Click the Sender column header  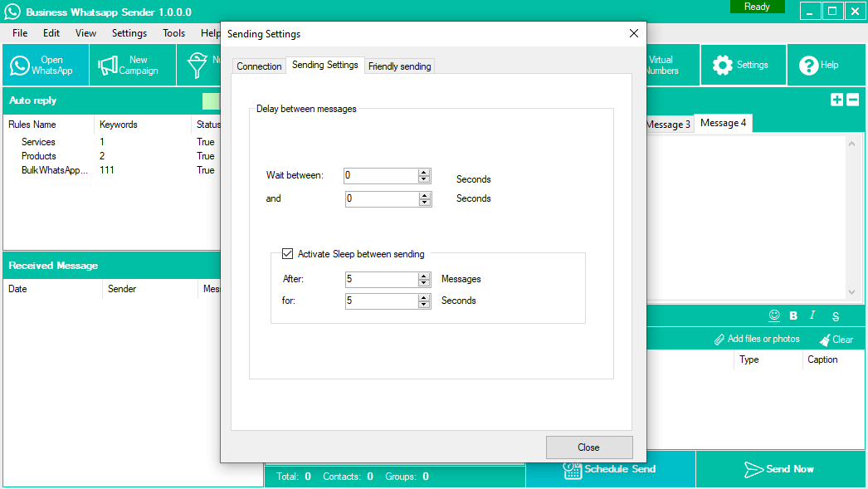coord(150,289)
